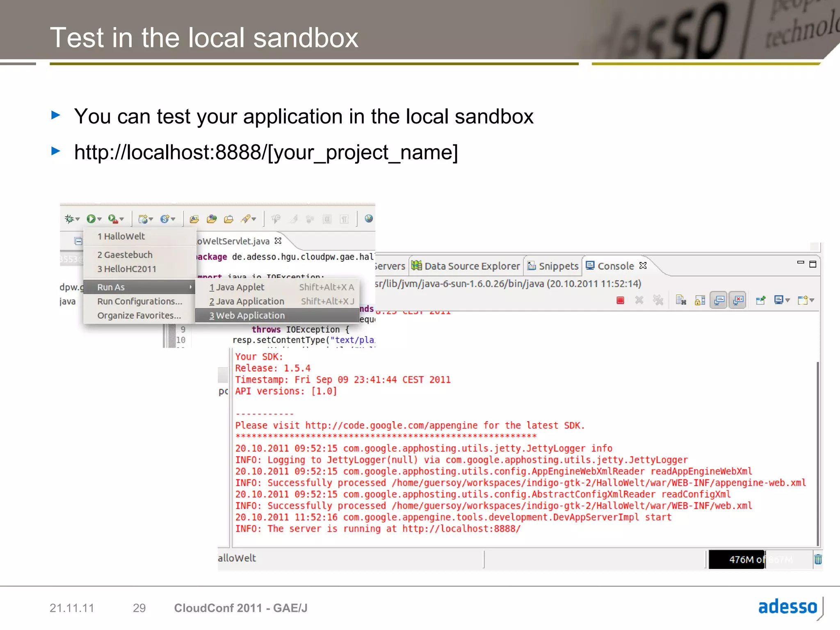This screenshot has height=630, width=840.
Task: Toggle Show Console on standard out change
Action: (719, 301)
